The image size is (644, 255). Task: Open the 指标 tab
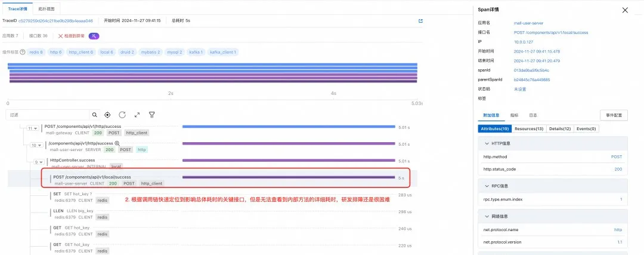point(514,115)
